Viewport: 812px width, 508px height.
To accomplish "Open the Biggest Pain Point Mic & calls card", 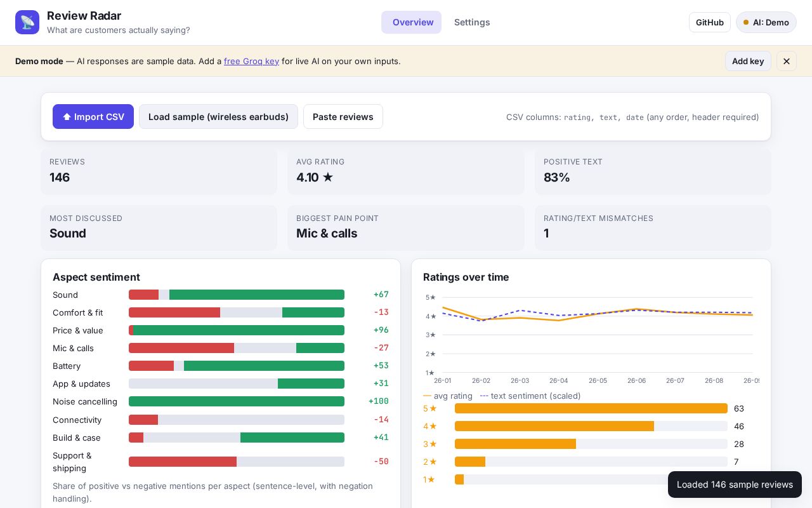I will click(x=406, y=227).
